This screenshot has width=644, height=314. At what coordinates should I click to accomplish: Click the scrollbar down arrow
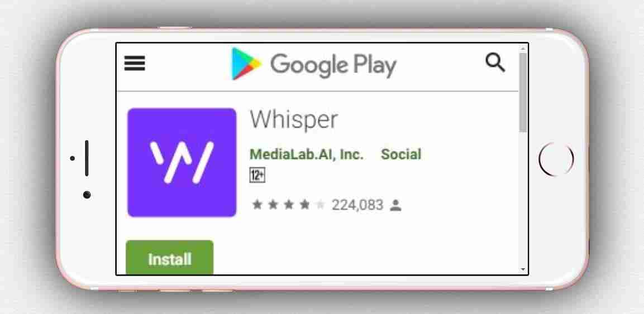[x=523, y=269]
